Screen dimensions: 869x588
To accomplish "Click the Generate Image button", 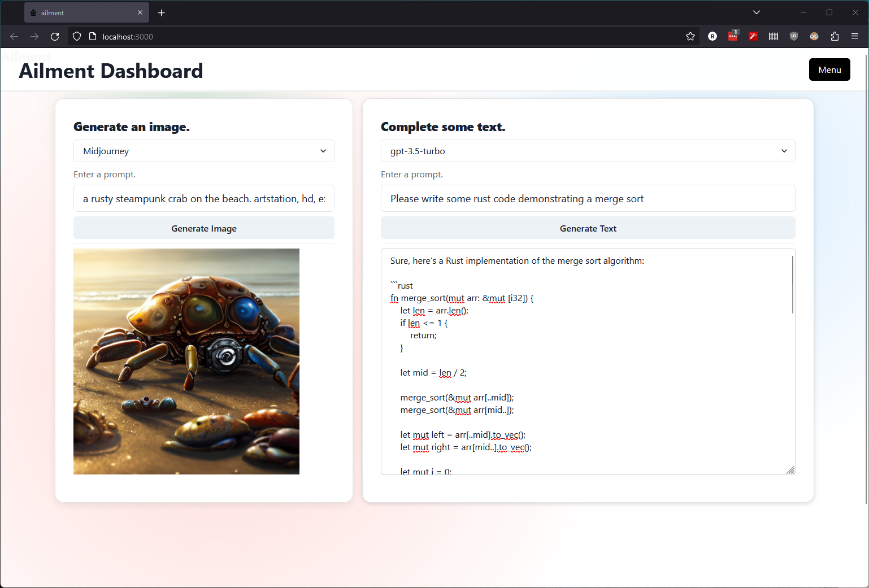I will (204, 228).
